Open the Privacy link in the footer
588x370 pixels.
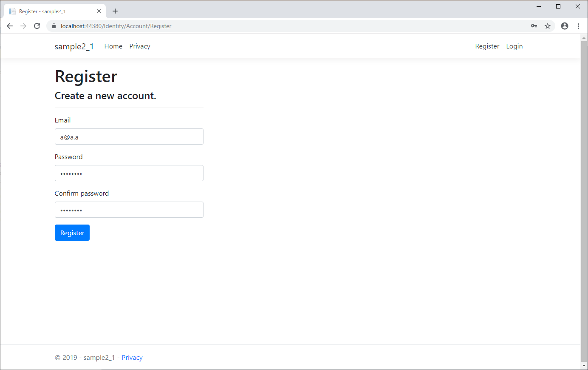click(x=132, y=358)
